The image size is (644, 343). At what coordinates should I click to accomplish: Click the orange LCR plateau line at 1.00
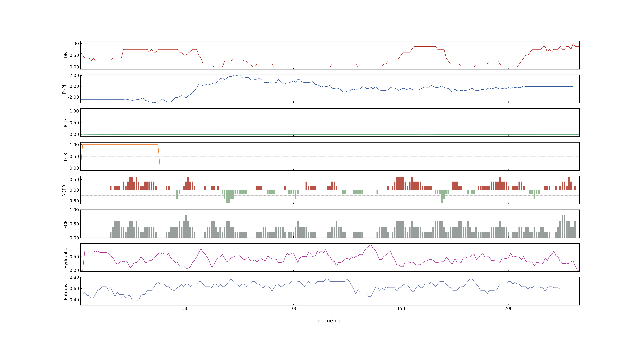point(120,145)
